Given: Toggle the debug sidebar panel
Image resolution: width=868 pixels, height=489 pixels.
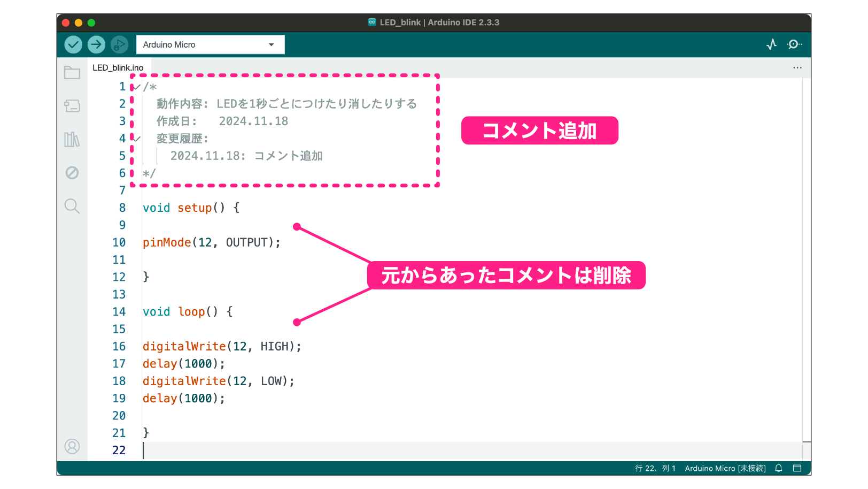Looking at the screenshot, I should pos(72,173).
